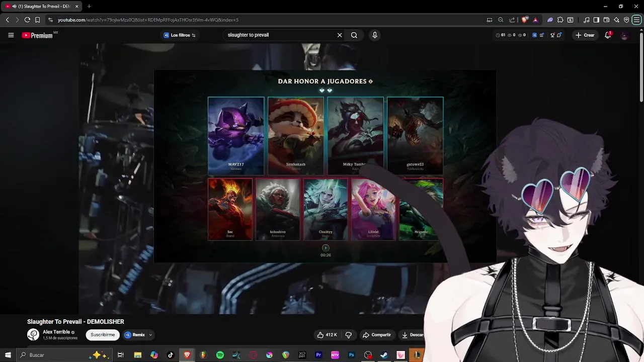The width and height of the screenshot is (644, 362).
Task: Open Adobe Premiere Pro from the taskbar
Action: (318, 355)
